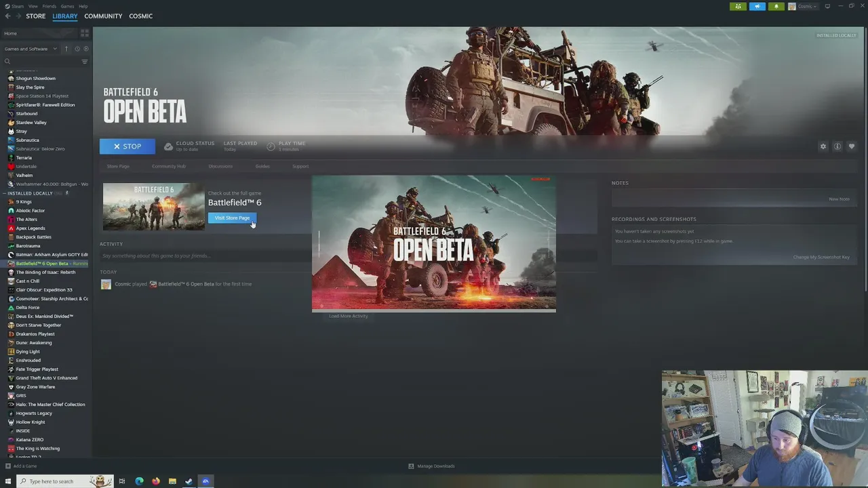Select Hollow Knight in the library list

[31, 422]
